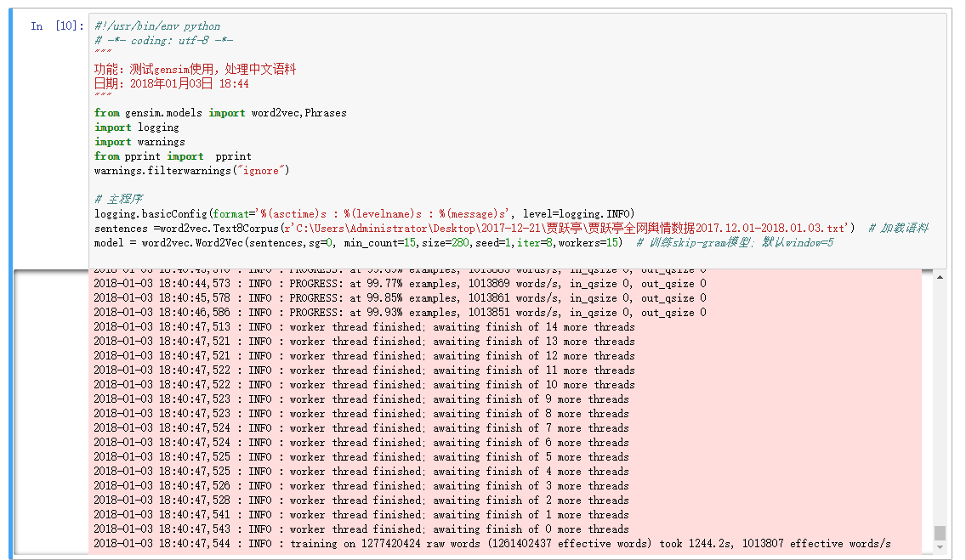This screenshot has width=966, height=560.
Task: Click the output area scrollbar thumb
Action: click(x=940, y=532)
